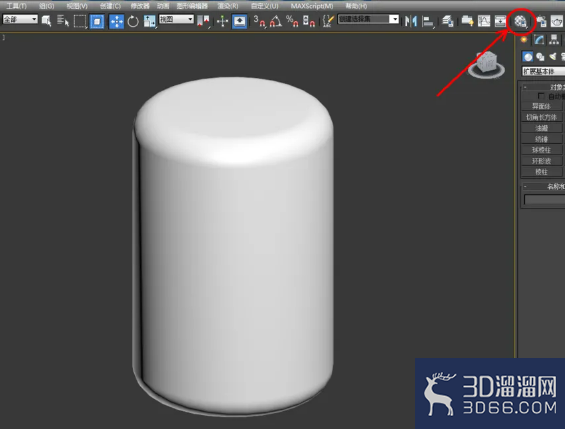
Task: Switch to the Create panel tab
Action: (524, 40)
